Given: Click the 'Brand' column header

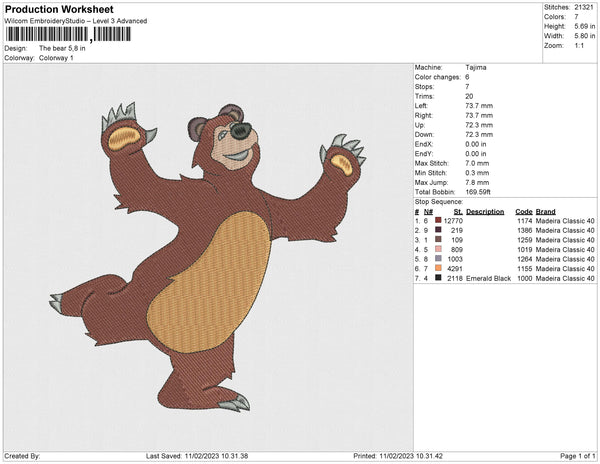Looking at the screenshot, I should click(545, 212).
